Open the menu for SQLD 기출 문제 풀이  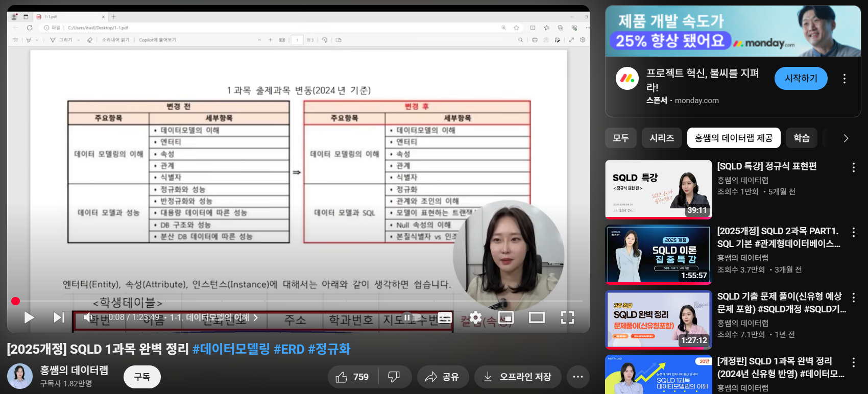point(853,298)
